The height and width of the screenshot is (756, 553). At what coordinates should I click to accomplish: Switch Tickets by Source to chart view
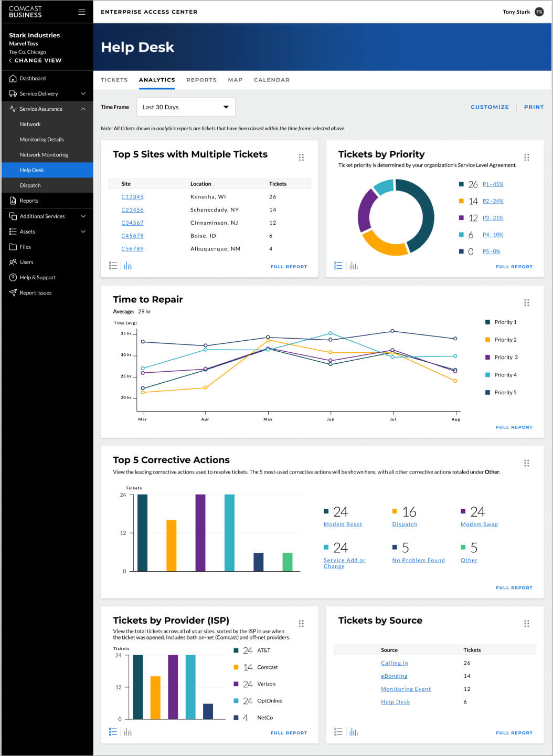click(x=354, y=732)
